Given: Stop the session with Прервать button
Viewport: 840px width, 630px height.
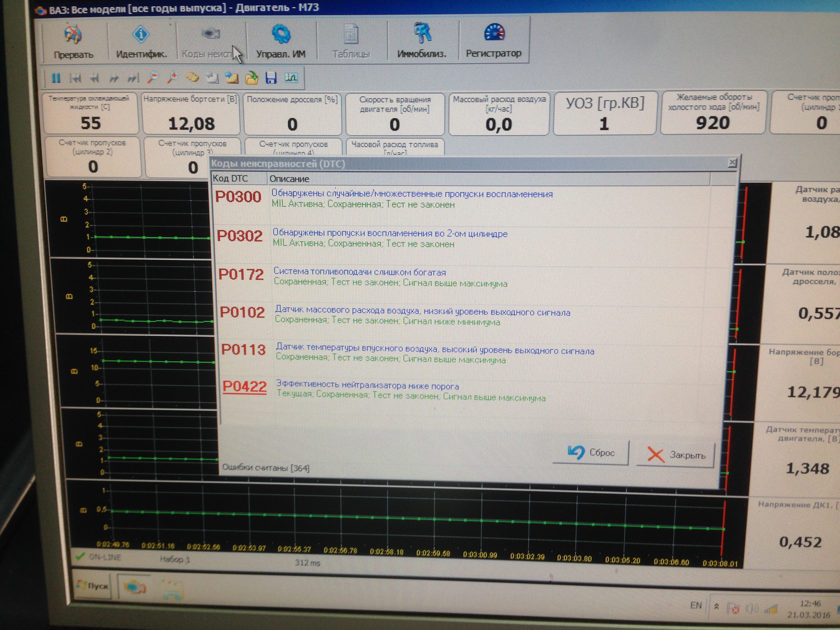Looking at the screenshot, I should 73,42.
